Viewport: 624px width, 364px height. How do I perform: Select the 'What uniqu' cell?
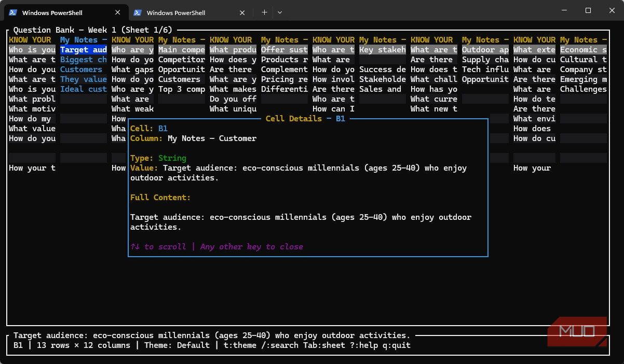click(233, 109)
